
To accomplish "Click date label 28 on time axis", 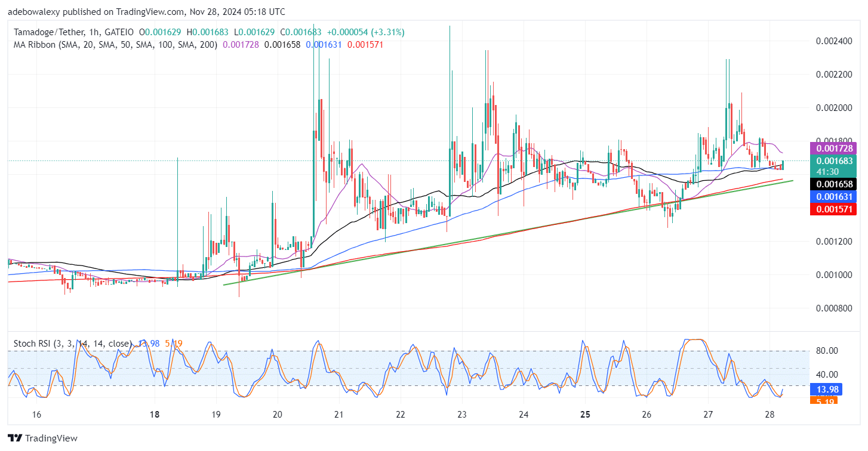I will [769, 414].
